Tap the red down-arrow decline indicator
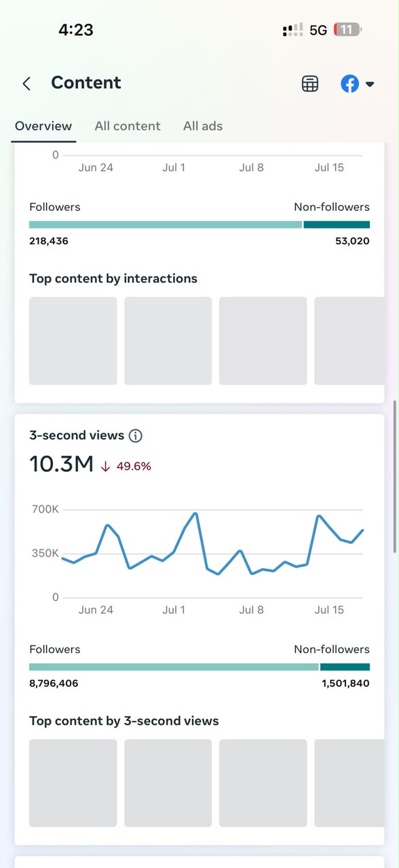 pyautogui.click(x=105, y=467)
